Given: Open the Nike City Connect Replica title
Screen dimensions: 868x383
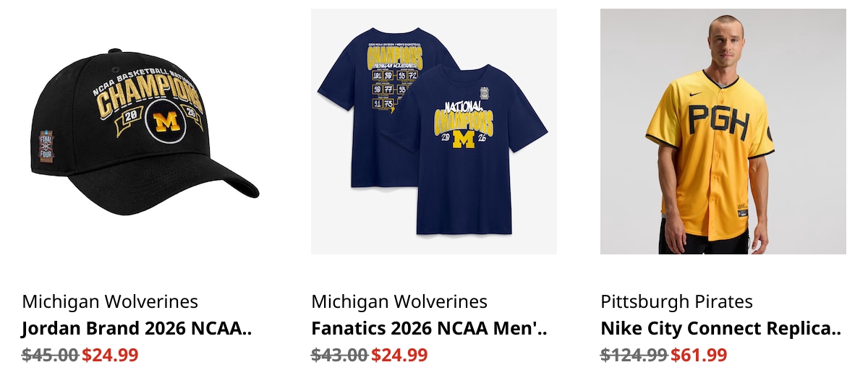Looking at the screenshot, I should [721, 329].
